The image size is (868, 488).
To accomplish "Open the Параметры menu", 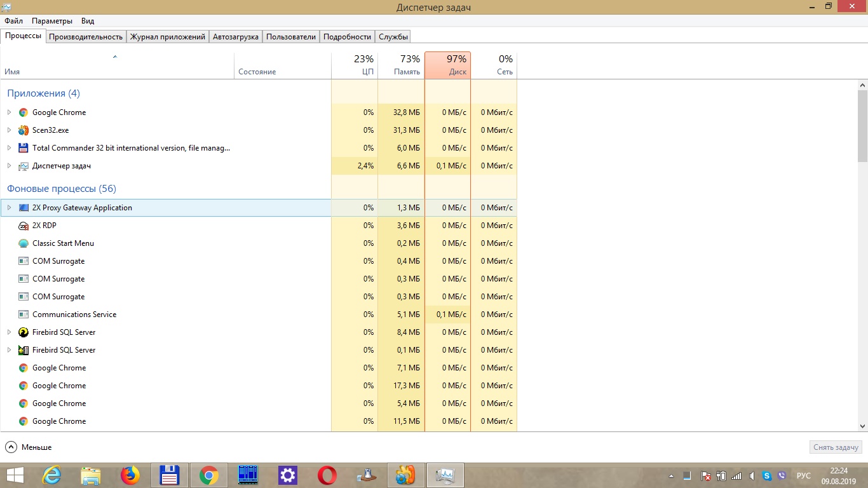I will [x=52, y=21].
